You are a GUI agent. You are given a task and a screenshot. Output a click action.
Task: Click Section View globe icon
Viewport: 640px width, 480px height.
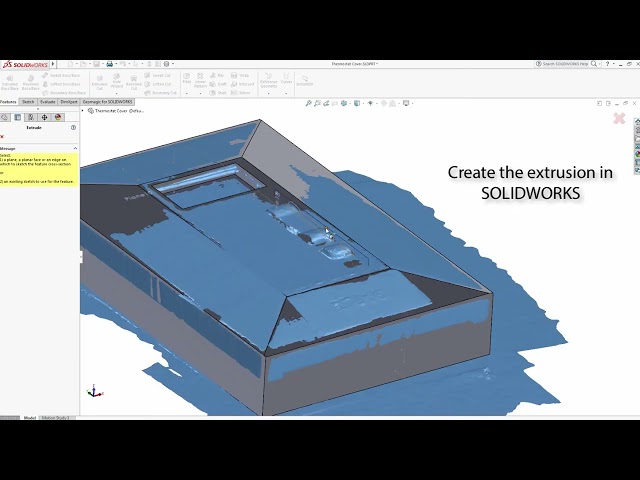tap(344, 104)
